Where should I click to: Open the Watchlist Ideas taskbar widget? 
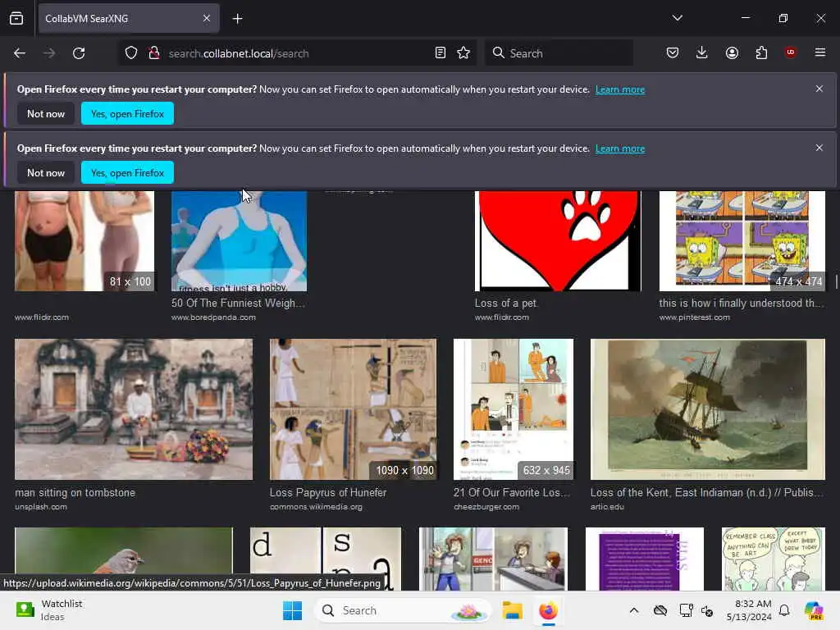[x=49, y=610]
